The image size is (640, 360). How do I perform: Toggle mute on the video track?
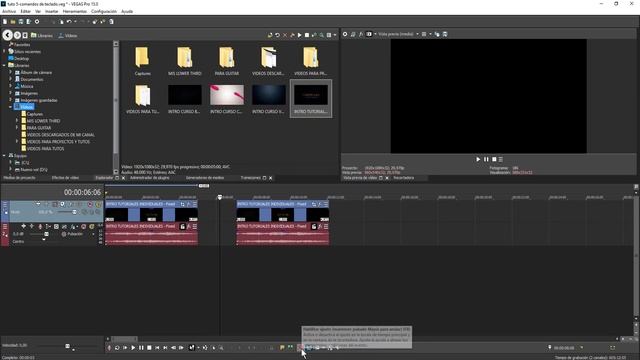tap(90, 204)
